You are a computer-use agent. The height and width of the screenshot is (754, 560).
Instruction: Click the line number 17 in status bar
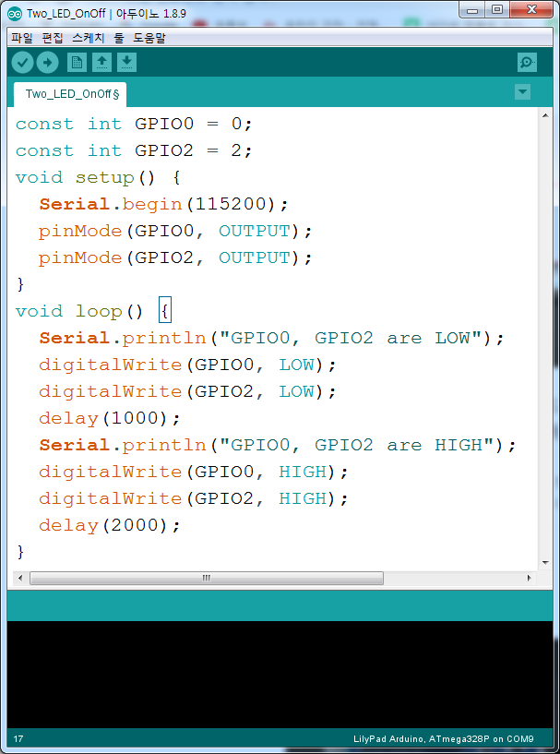18,739
